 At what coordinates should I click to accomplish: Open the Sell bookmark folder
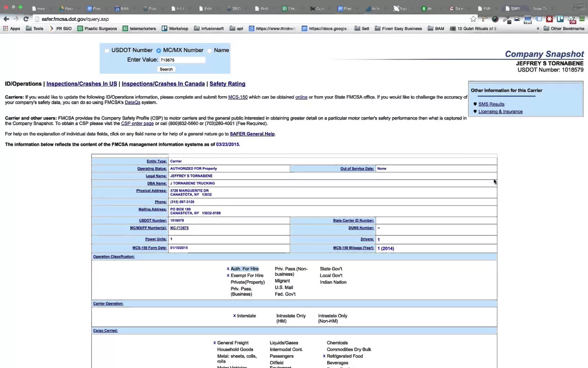362,29
